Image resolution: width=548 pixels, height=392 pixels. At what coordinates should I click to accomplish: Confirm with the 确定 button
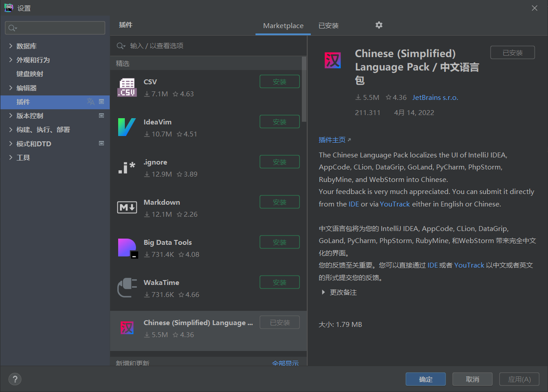pyautogui.click(x=425, y=379)
